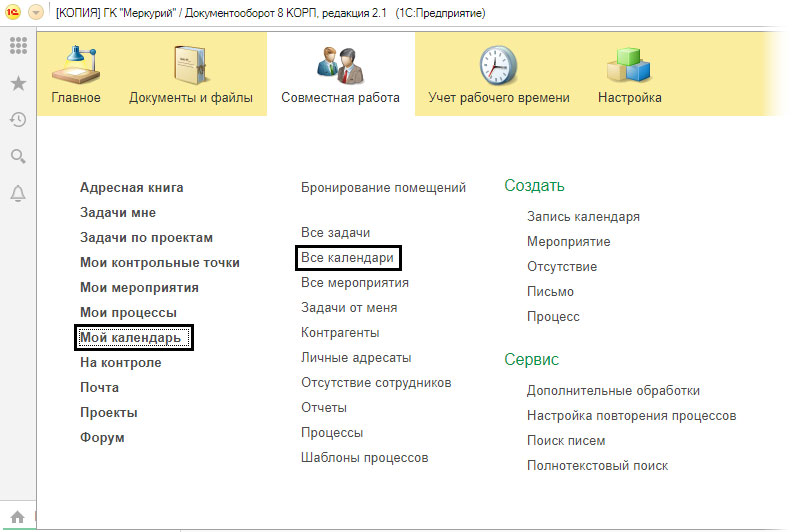Expand the main menu dropdown arrow
The height and width of the screenshot is (532, 792).
(36, 13)
